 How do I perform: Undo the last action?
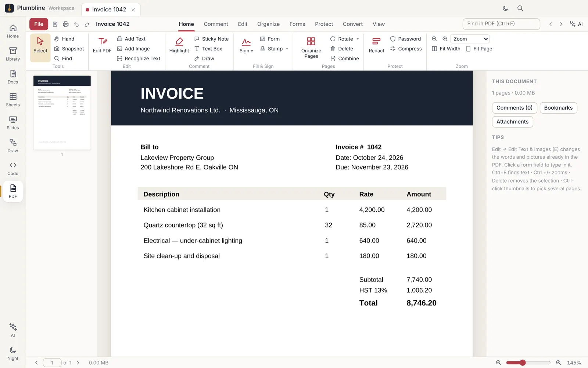pyautogui.click(x=76, y=24)
